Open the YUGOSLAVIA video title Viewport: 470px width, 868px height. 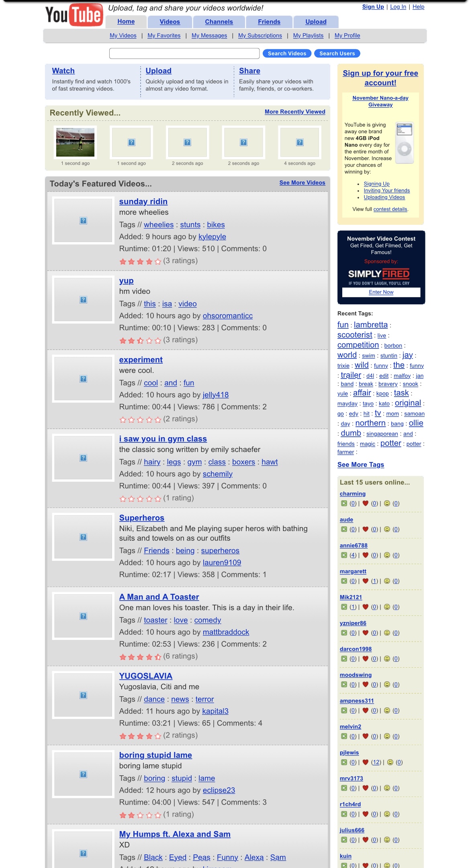coord(146,676)
